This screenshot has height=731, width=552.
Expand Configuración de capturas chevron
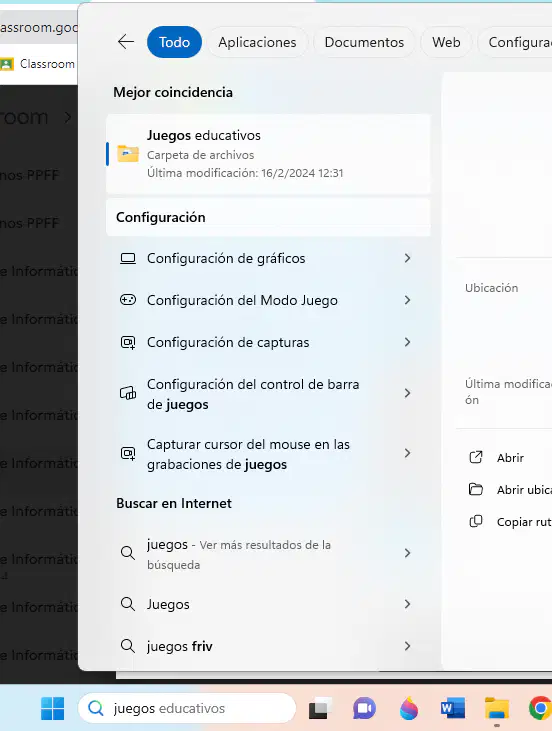pyautogui.click(x=407, y=342)
